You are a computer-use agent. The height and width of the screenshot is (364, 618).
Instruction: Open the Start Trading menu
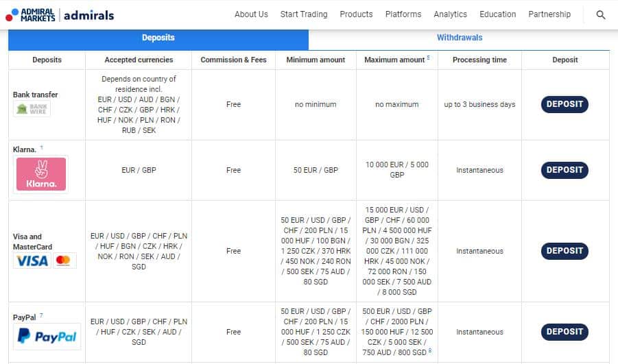tap(303, 14)
